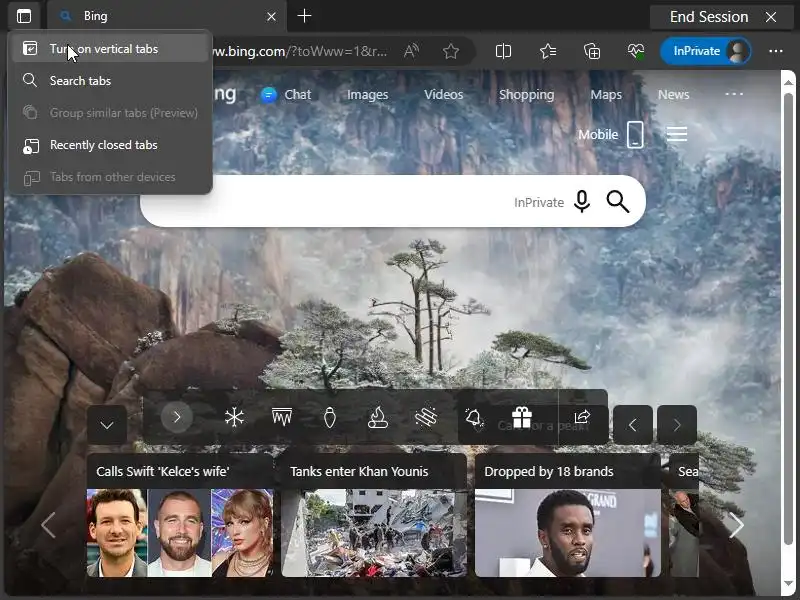Open the Favorites list icon
This screenshot has height=600, width=800.
(x=548, y=51)
